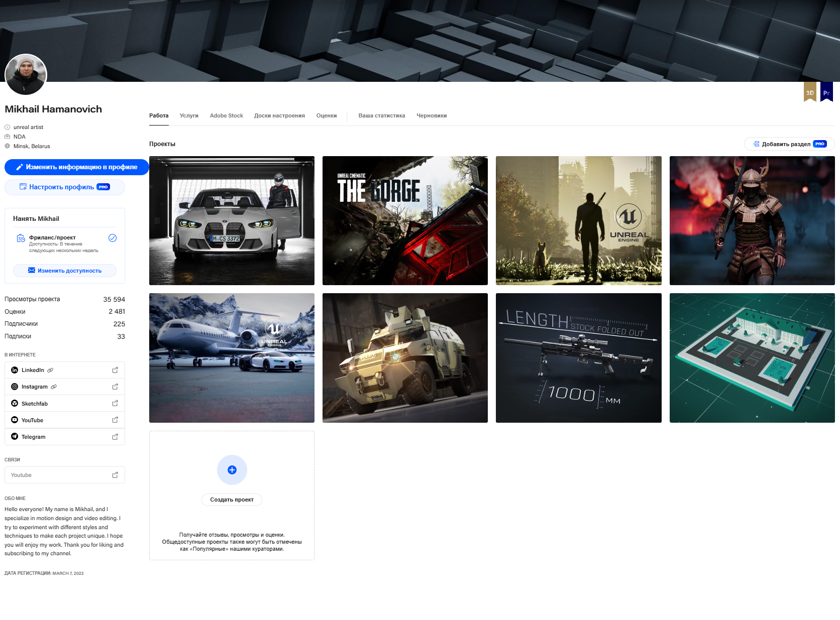Image resolution: width=840 pixels, height=620 pixels.
Task: Click the Настроить профиль PRO button
Action: 65,187
